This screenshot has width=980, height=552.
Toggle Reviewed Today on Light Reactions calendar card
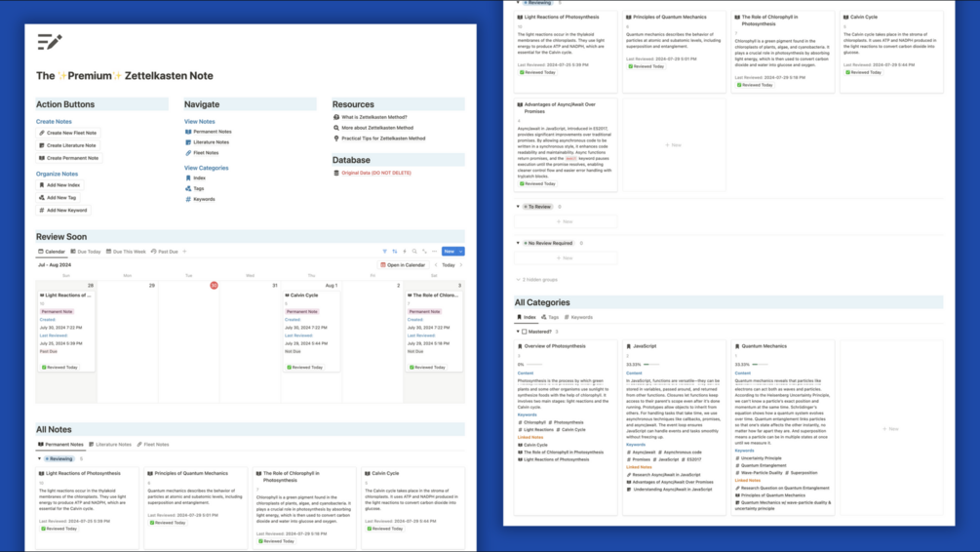[60, 367]
